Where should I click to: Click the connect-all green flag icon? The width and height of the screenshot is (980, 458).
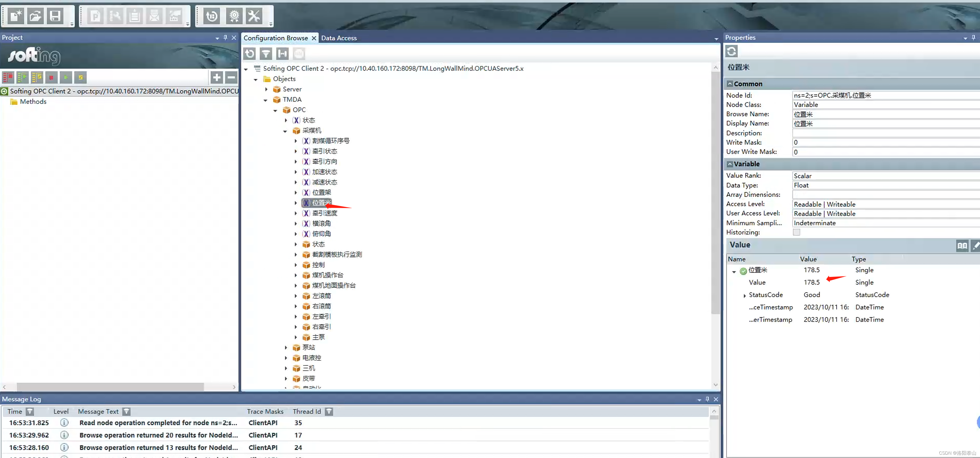(x=22, y=78)
